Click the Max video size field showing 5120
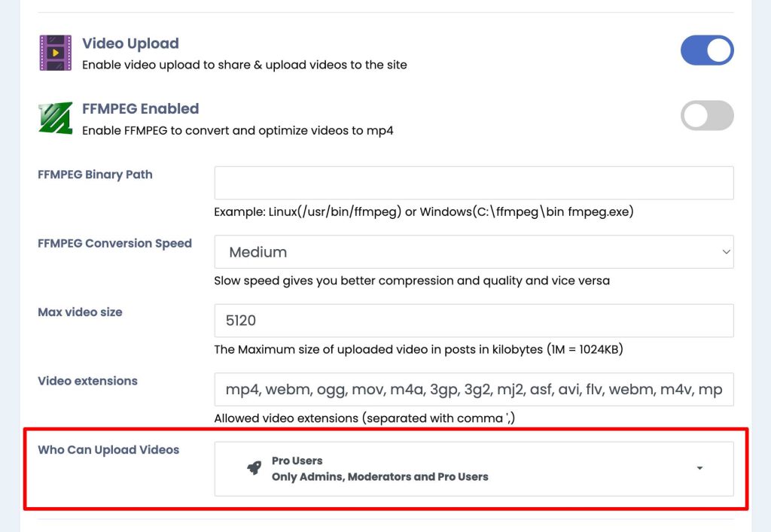 (474, 321)
